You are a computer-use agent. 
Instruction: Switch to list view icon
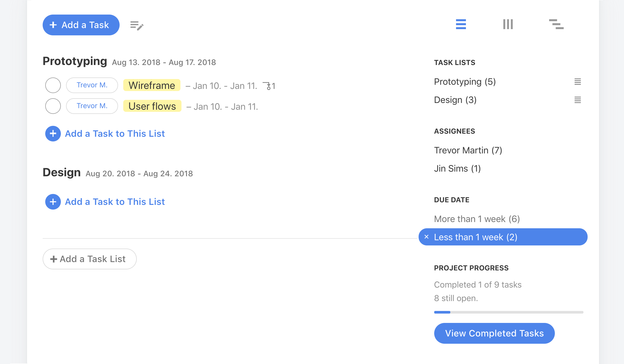(461, 24)
